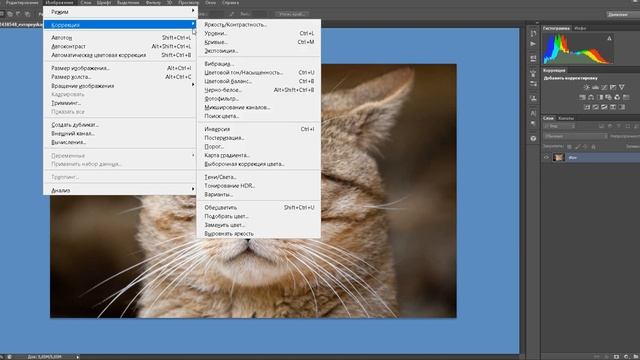Image resolution: width=640 pixels, height=360 pixels.
Task: Choose Автотон in the Изображение menu
Action: pyautogui.click(x=120, y=38)
